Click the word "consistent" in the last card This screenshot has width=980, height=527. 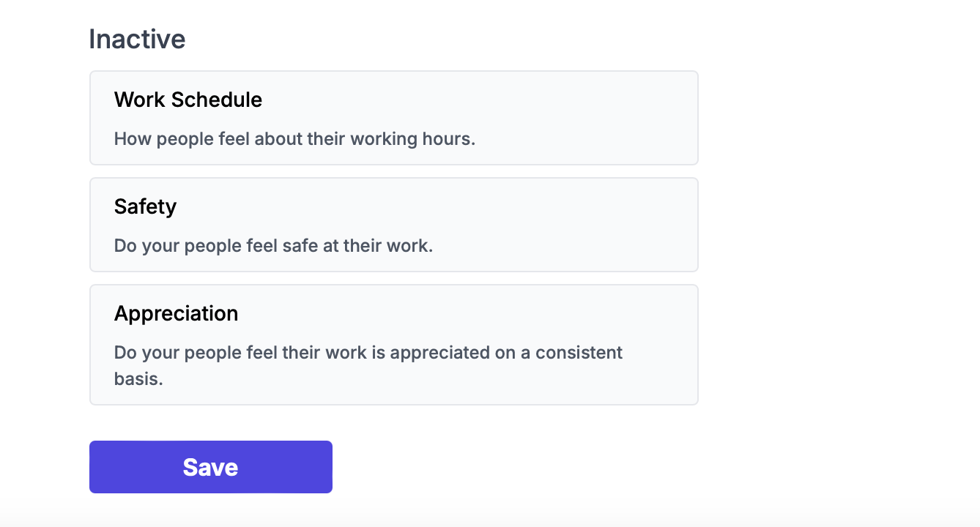coord(579,353)
